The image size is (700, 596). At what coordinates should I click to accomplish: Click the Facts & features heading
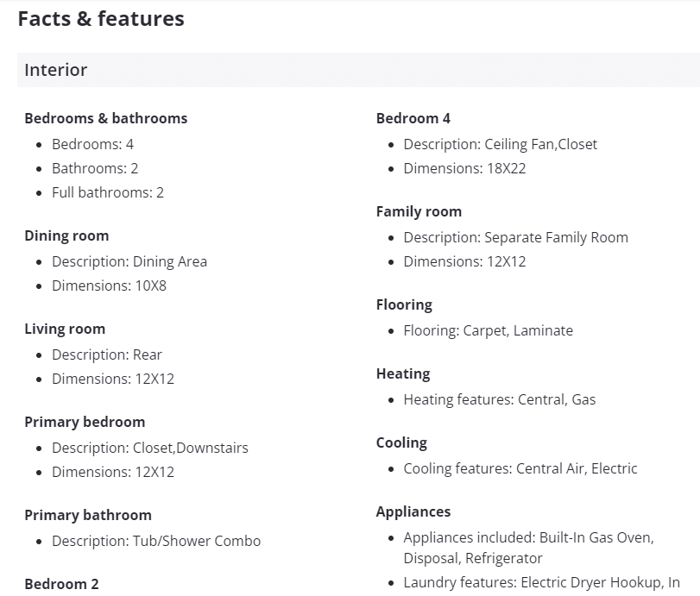pyautogui.click(x=101, y=19)
